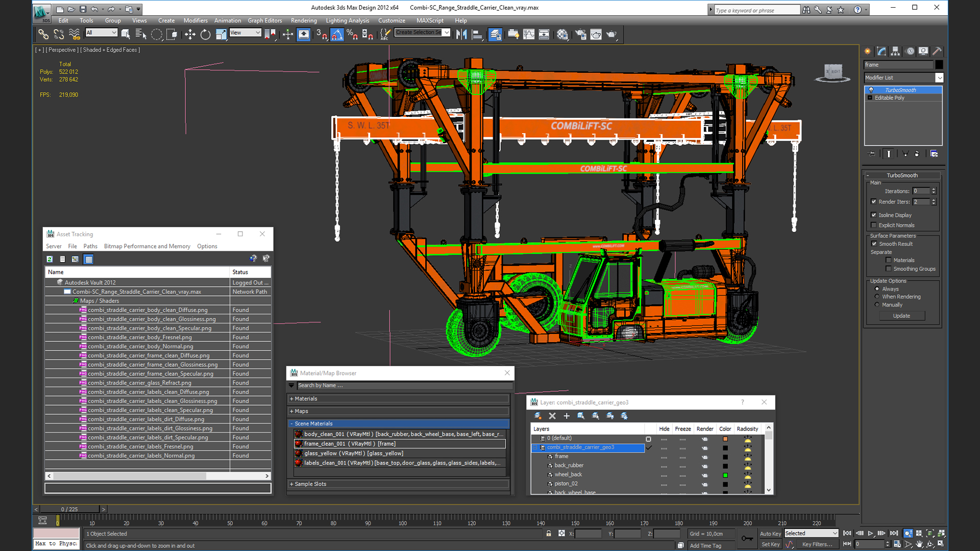The height and width of the screenshot is (551, 980).
Task: Click color swatch of wheel_back layer
Action: click(725, 475)
